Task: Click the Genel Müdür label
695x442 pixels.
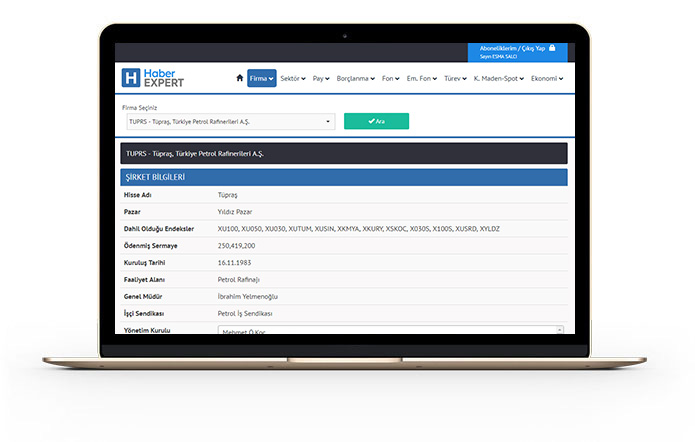Action: 143,297
